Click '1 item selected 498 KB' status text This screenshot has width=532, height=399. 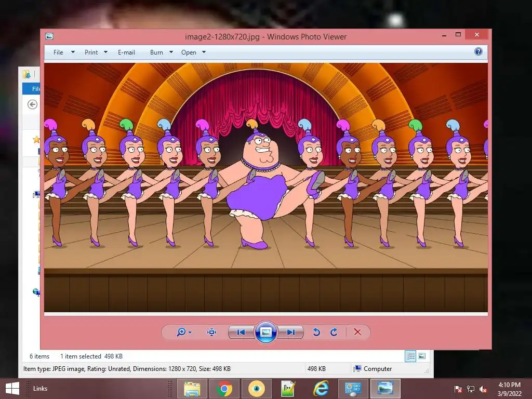[91, 356]
